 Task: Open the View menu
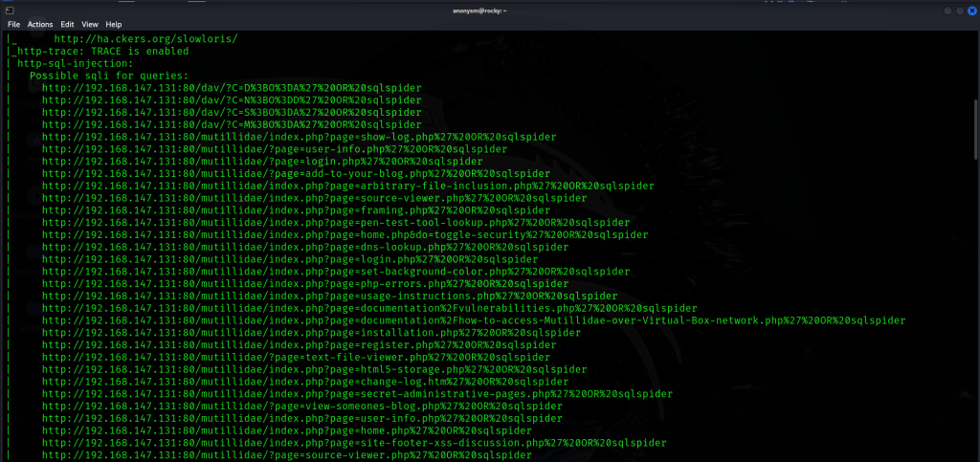90,24
